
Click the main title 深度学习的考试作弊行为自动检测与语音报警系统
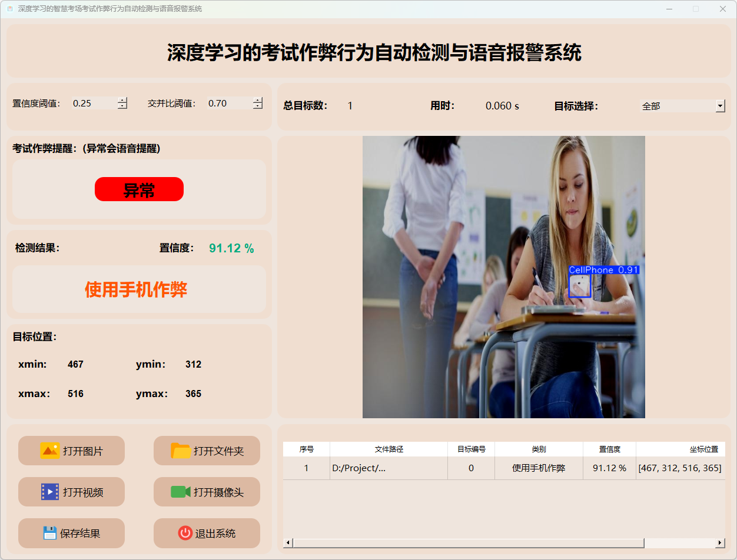click(374, 52)
